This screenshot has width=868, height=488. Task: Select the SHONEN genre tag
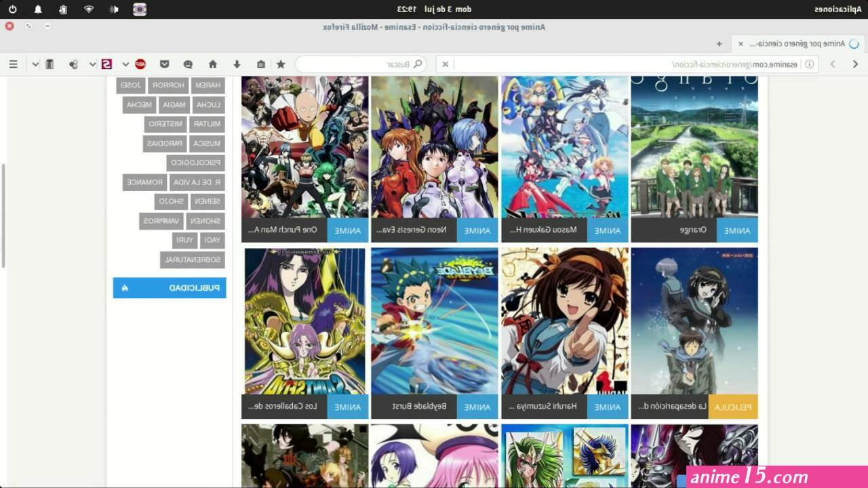(205, 221)
